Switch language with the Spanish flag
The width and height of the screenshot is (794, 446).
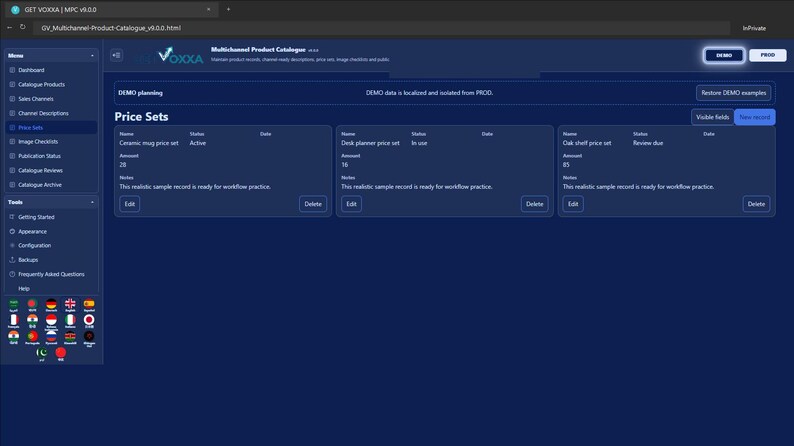pyautogui.click(x=89, y=305)
